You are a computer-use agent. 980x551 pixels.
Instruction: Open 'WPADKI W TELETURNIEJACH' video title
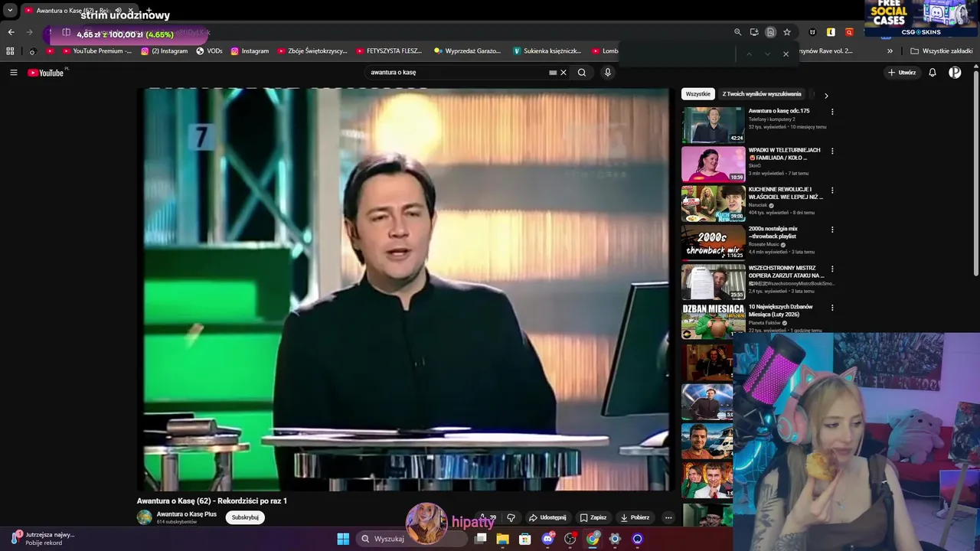click(x=784, y=154)
